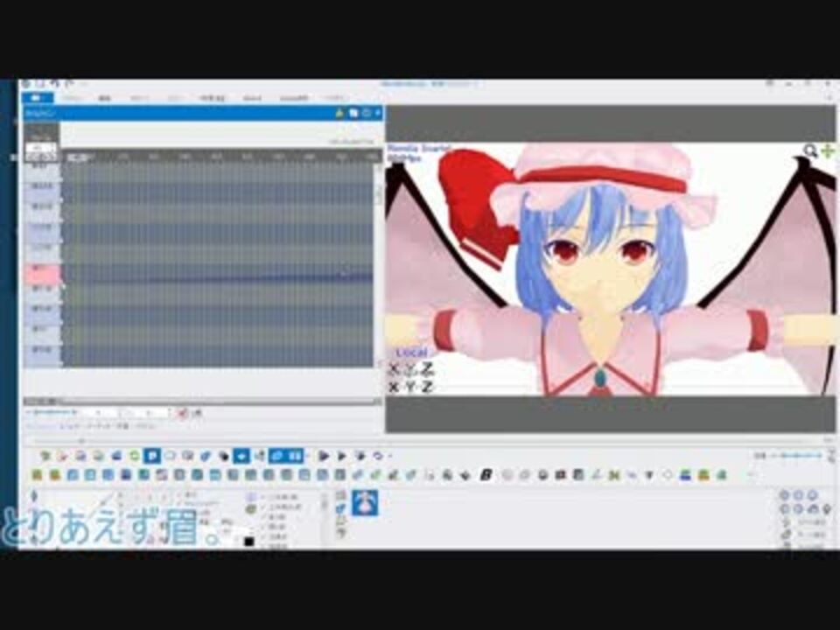The height and width of the screenshot is (630, 840).
Task: Click the loop arrow icon after the play buttons
Action: tap(378, 456)
